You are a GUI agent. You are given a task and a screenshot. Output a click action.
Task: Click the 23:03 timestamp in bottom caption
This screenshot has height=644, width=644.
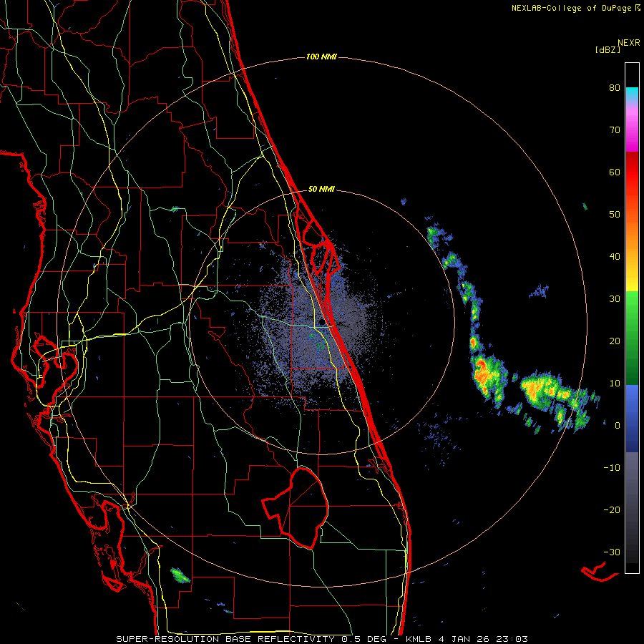point(511,639)
